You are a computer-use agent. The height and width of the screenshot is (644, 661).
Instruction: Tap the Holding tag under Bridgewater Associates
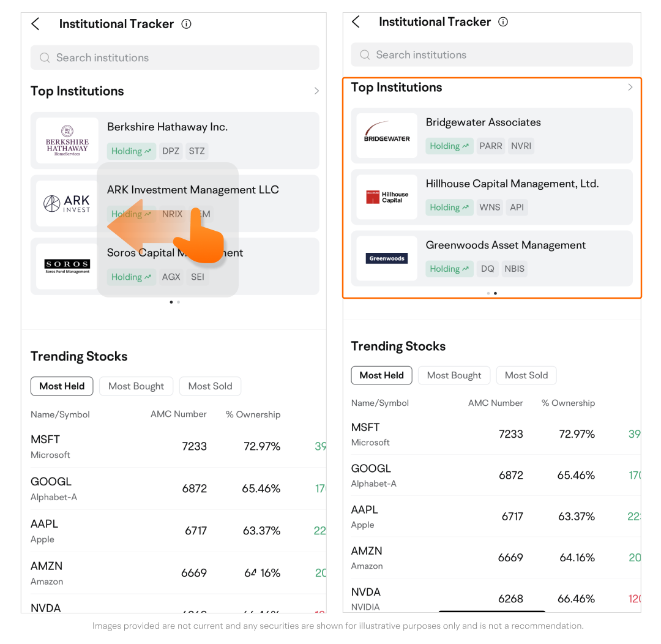point(449,146)
